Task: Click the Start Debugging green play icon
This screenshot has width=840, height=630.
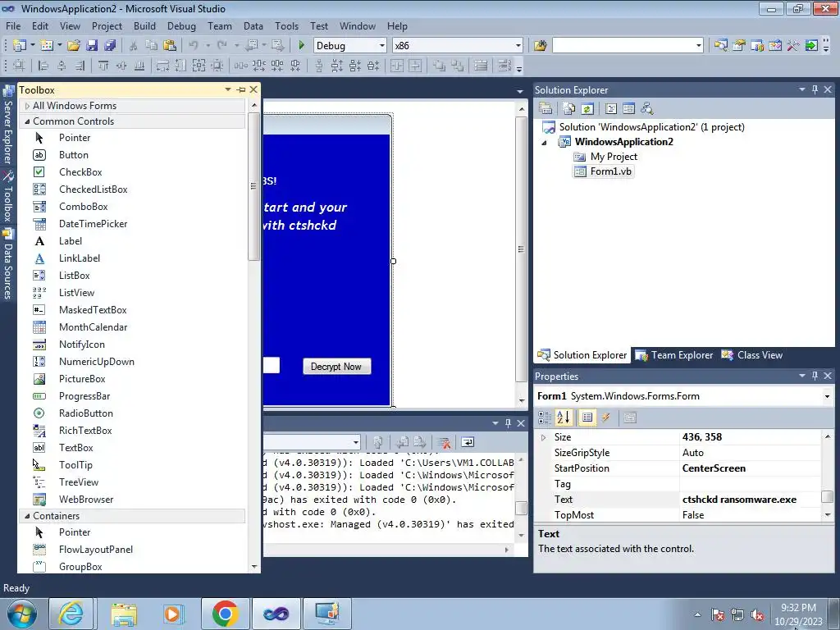Action: point(301,46)
